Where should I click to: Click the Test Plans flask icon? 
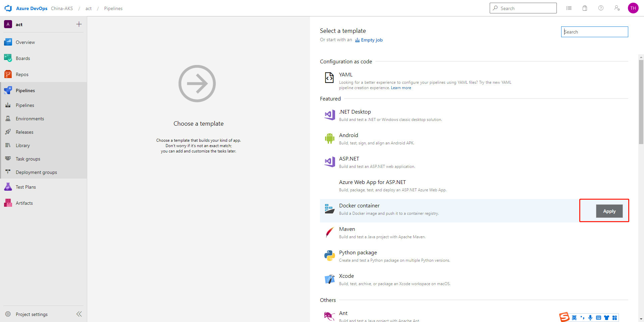8,187
